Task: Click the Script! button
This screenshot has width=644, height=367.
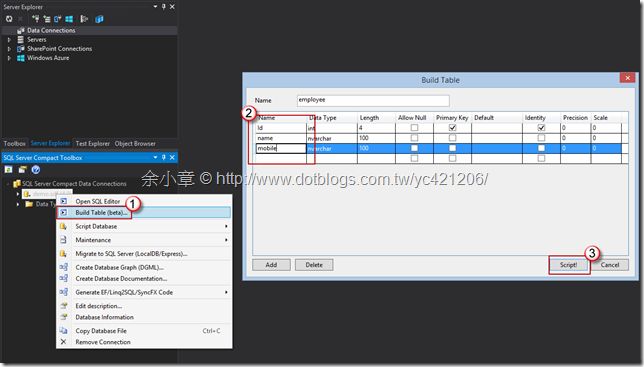Action: (569, 265)
